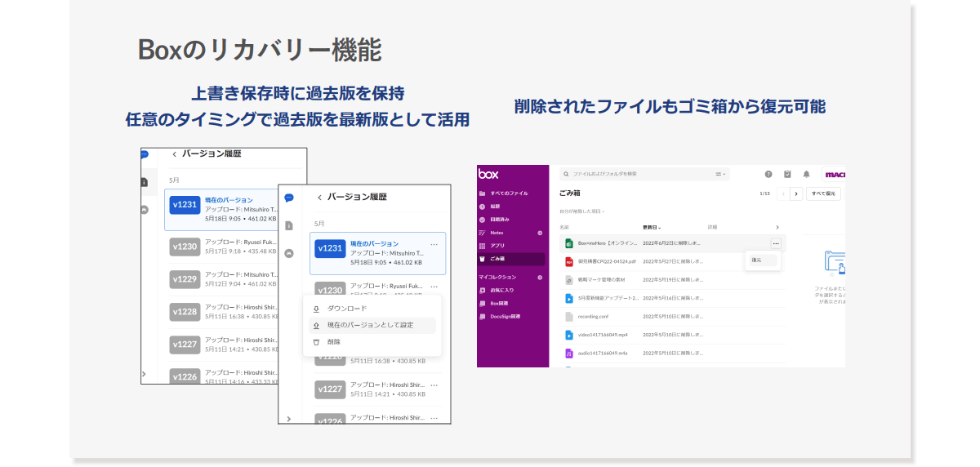
Task: Open the search filter options dropdown
Action: click(x=720, y=174)
